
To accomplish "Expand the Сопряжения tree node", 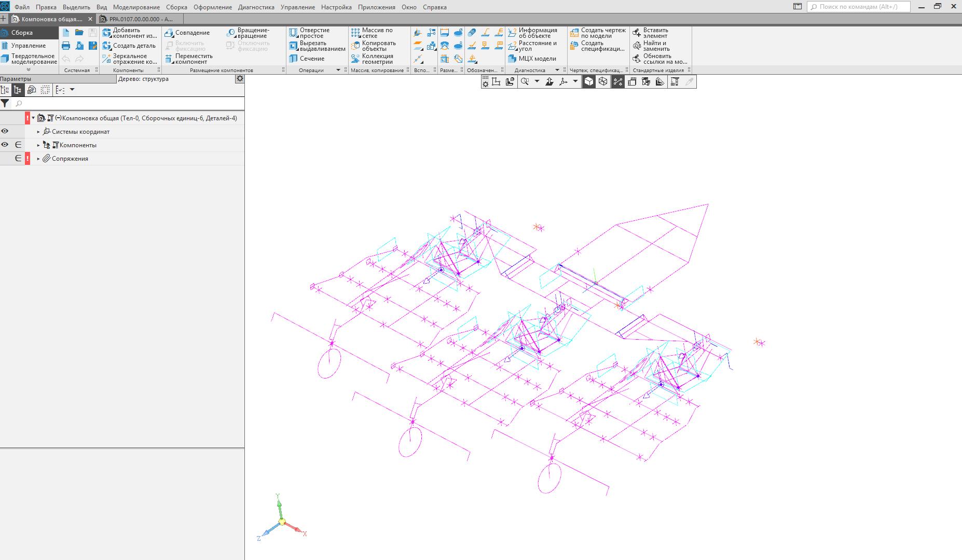I will tap(38, 159).
